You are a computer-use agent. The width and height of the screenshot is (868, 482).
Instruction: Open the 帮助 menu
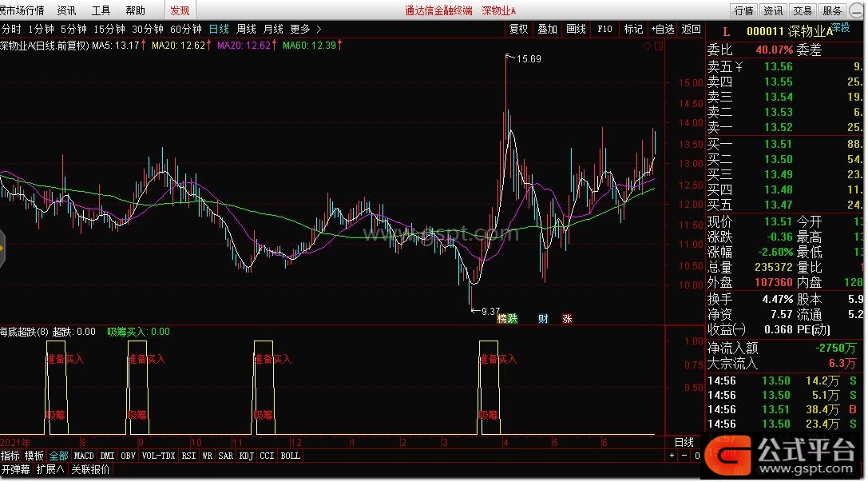135,10
